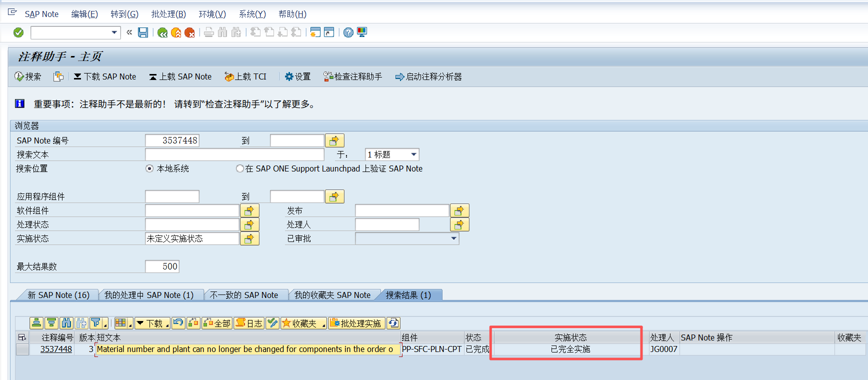This screenshot has height=380, width=868.
Task: Click the Print icon in standard toolbar
Action: 209,32
